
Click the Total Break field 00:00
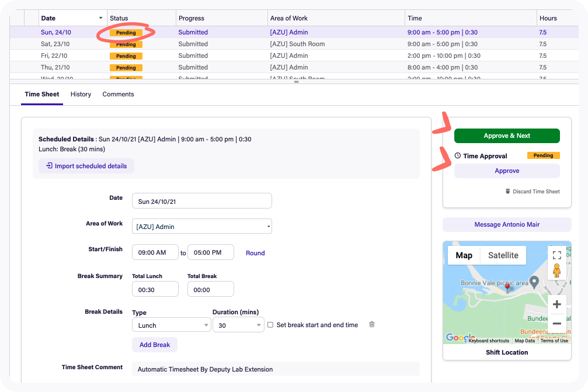point(211,289)
